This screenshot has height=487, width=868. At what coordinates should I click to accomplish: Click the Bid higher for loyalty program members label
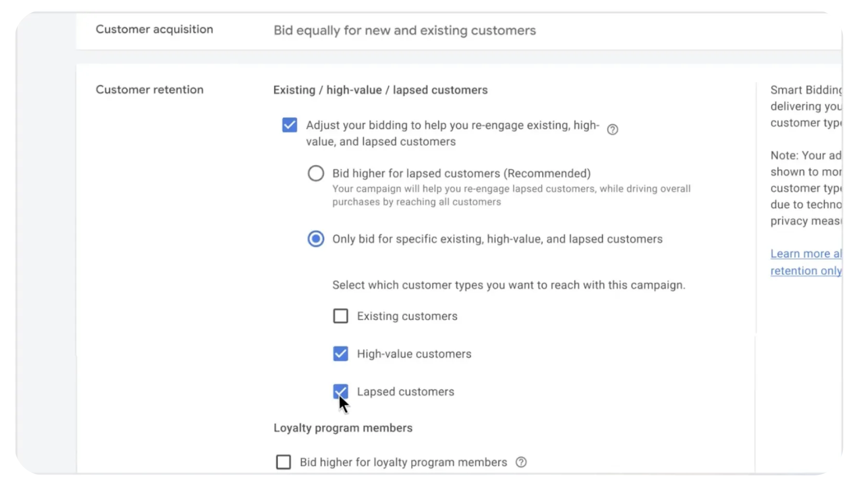click(403, 462)
